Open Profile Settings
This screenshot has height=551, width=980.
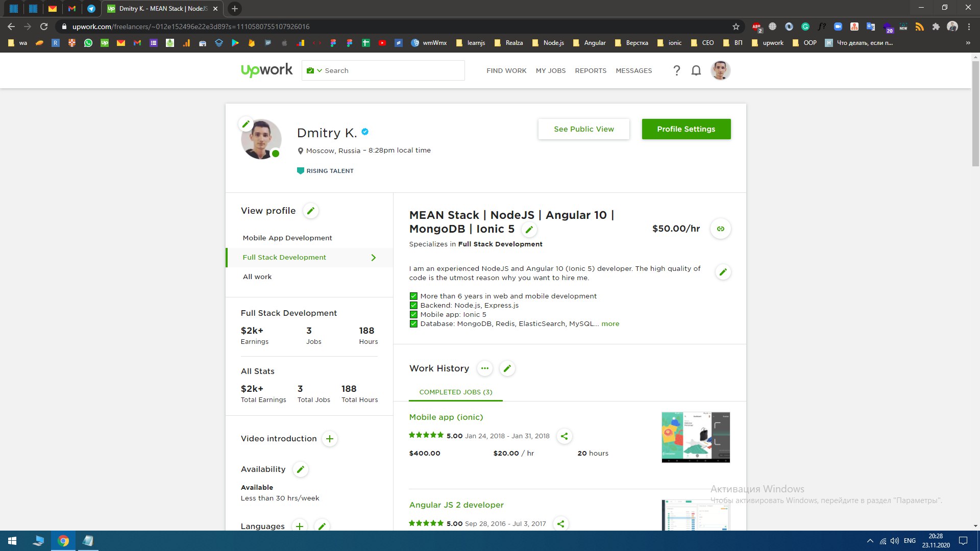(686, 129)
